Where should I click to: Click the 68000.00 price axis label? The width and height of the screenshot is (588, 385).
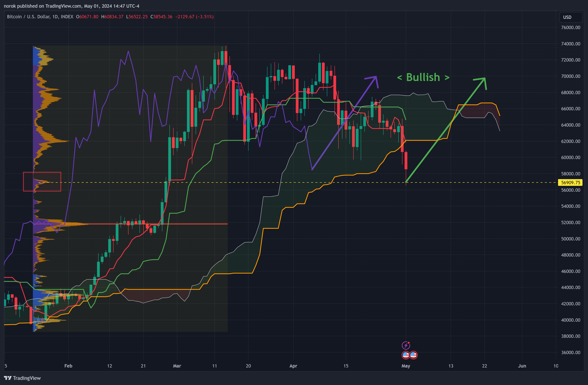570,93
